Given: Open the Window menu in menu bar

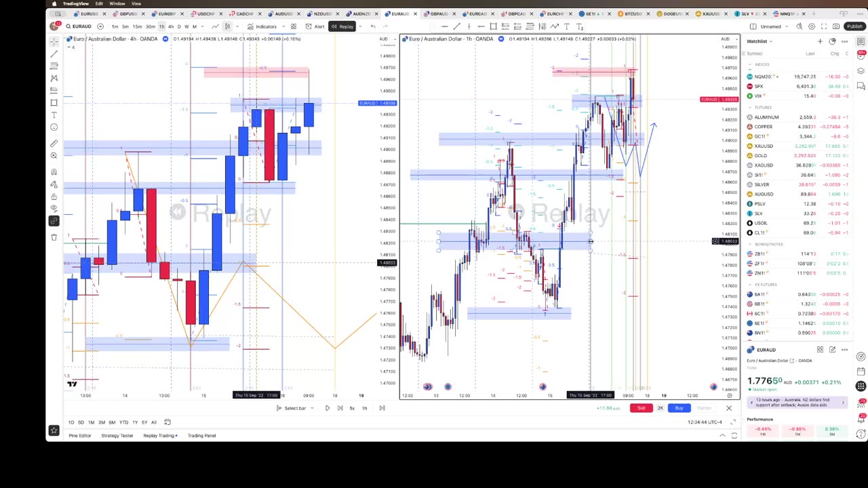Looking at the screenshot, I should point(117,3).
